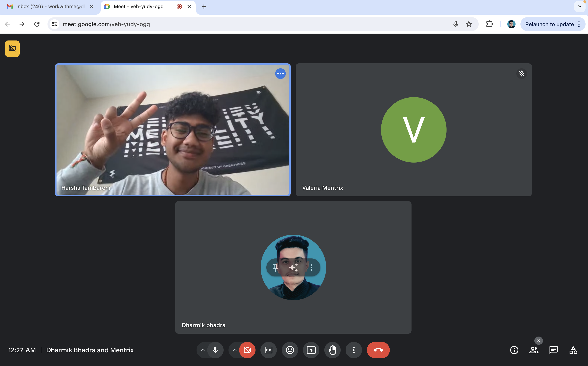588x366 pixels.
Task: Open camera device options
Action: click(234, 350)
